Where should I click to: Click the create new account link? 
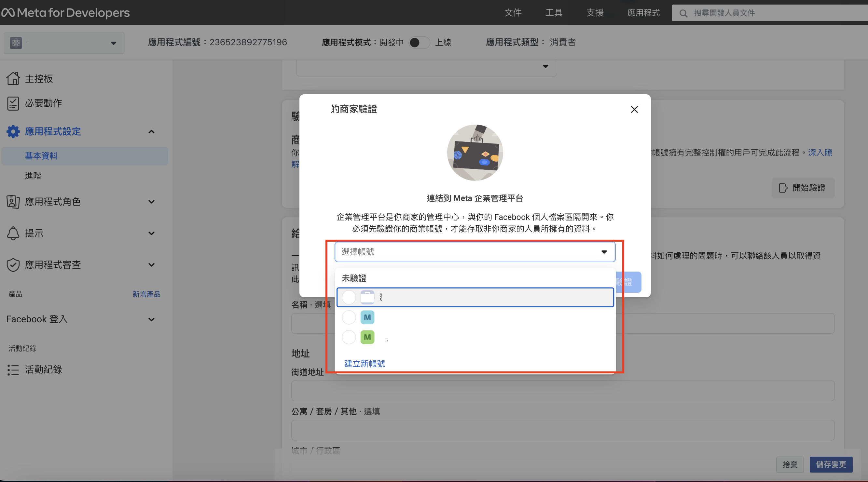(364, 363)
